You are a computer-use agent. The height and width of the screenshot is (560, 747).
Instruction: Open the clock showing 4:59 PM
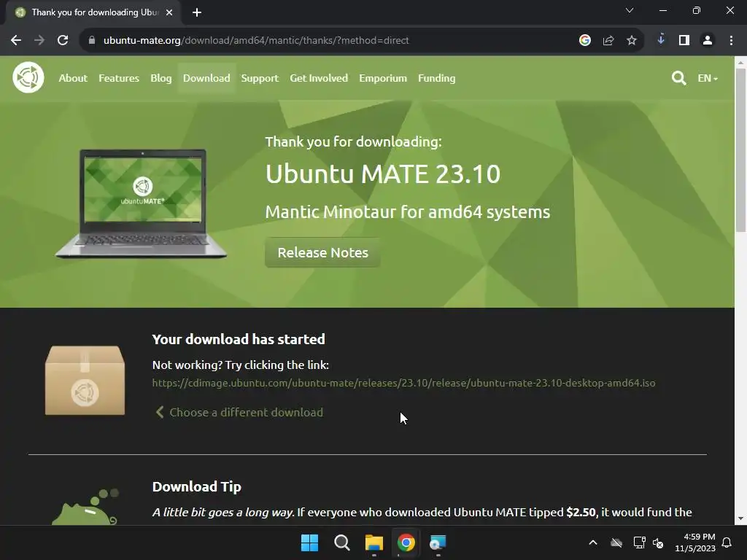pos(694,542)
